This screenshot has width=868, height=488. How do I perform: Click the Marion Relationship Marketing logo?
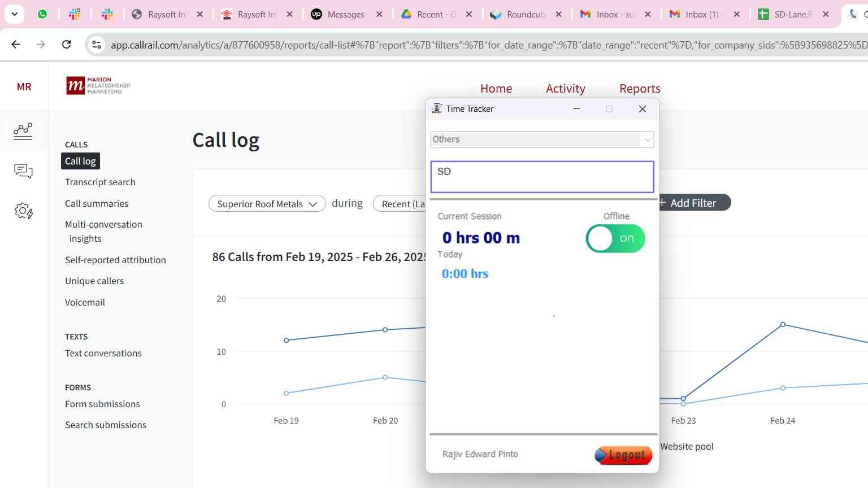coord(98,86)
